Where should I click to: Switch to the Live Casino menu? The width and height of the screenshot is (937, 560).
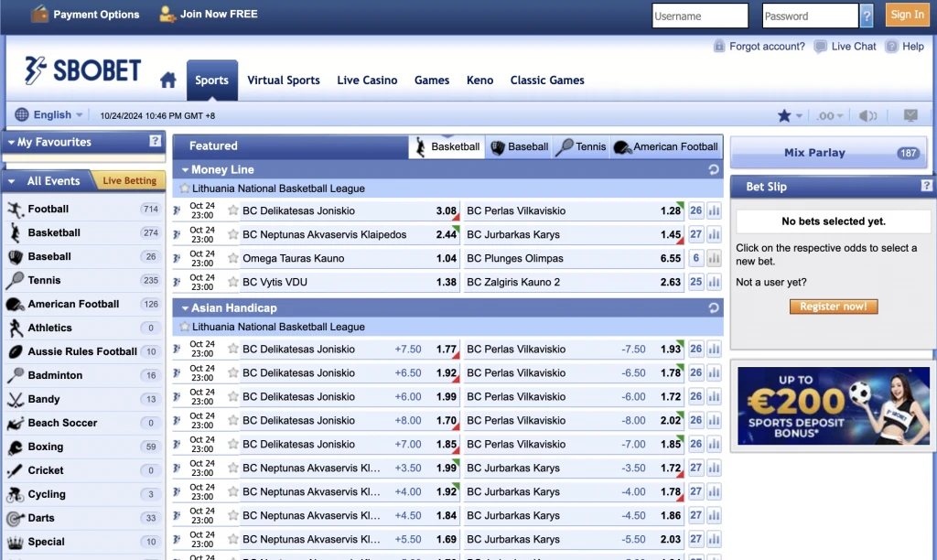[367, 81]
